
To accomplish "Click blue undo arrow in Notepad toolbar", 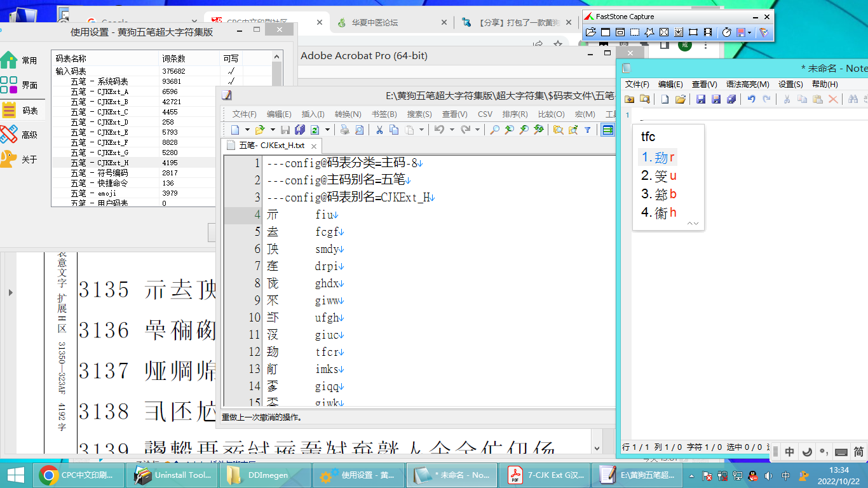I will (x=752, y=99).
